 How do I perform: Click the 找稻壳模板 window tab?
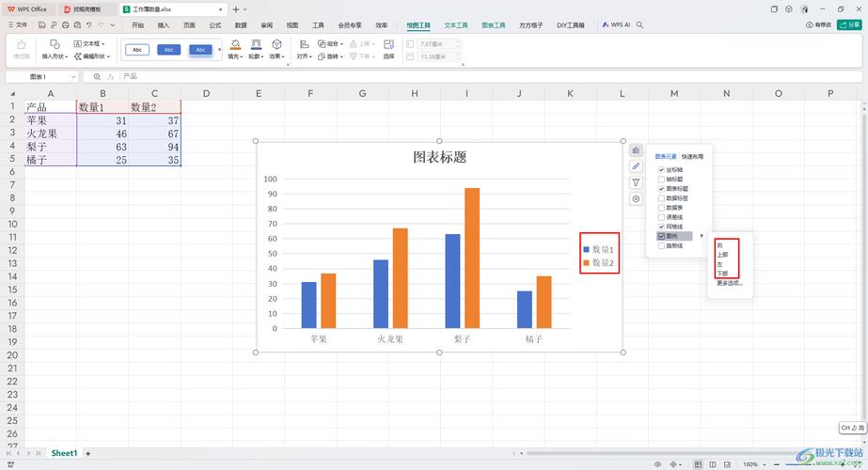(x=87, y=9)
